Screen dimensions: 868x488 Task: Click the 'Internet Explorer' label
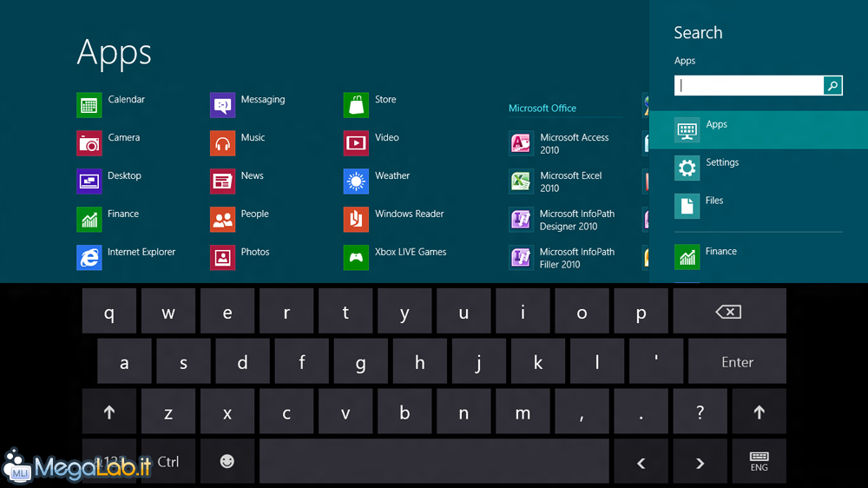141,252
